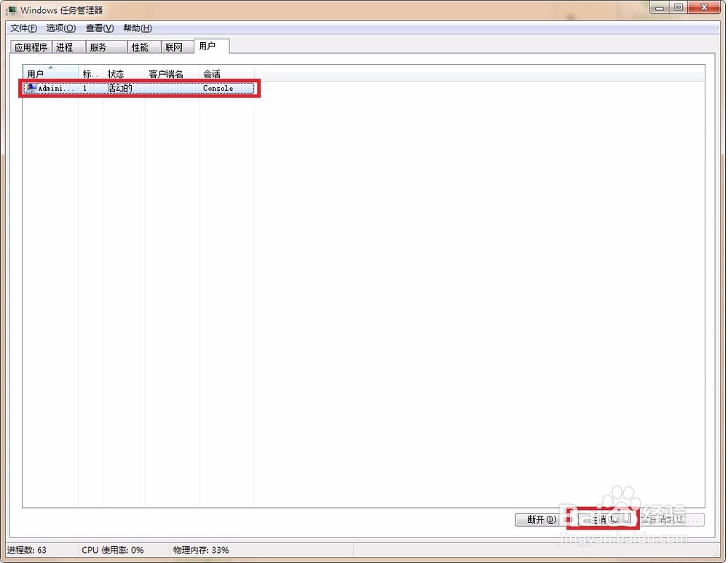Open the 查看 (View) menu
Viewport: 728px width, 563px height.
pyautogui.click(x=98, y=28)
